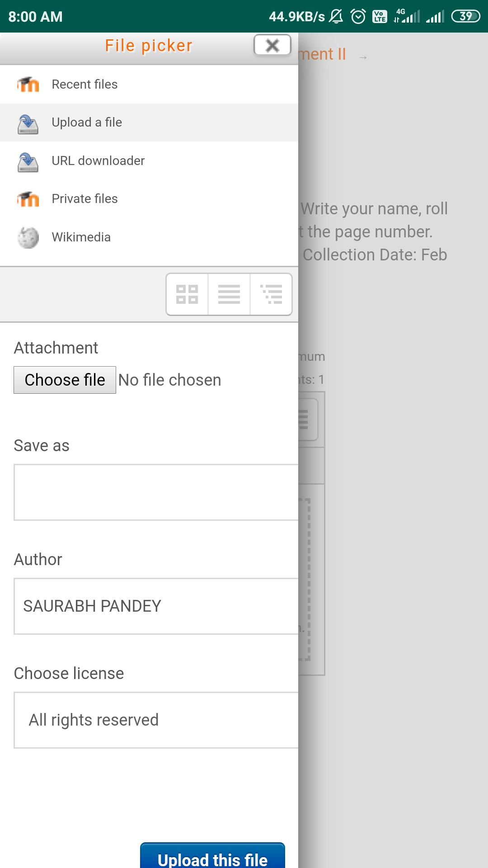Screen dimensions: 488x868
Task: Tap the 8:00 AM clock
Action: 35,17
